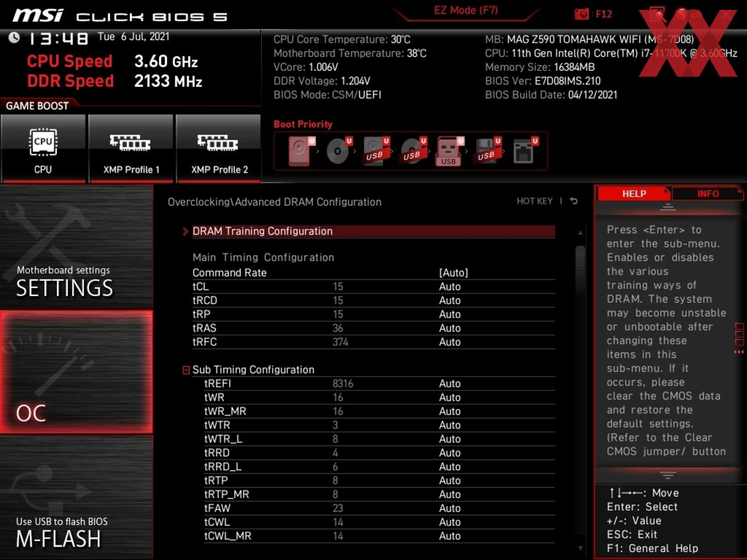Image resolution: width=747 pixels, height=560 pixels.
Task: Select the USB hard disk boot icon
Action: point(376,150)
